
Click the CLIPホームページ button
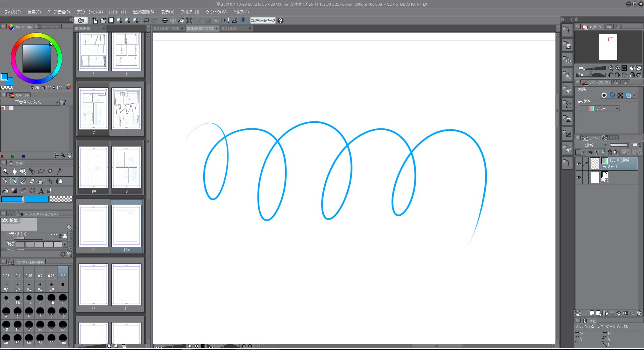[x=263, y=20]
